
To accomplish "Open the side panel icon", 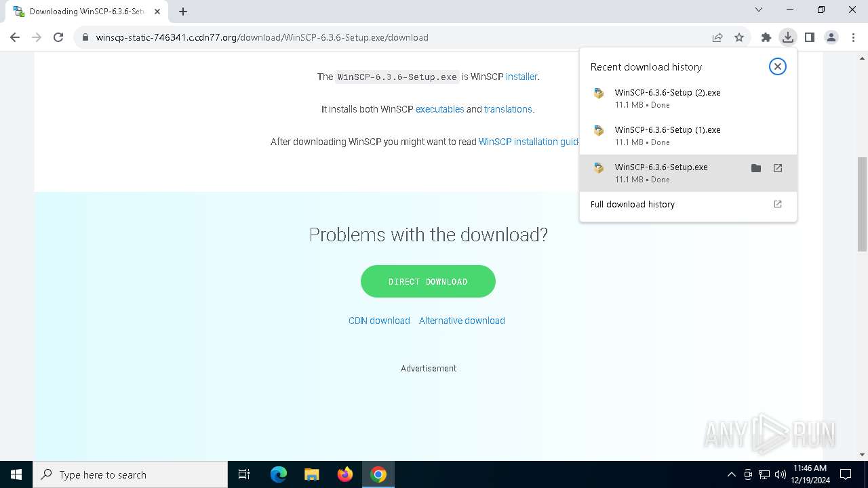I will tap(810, 37).
